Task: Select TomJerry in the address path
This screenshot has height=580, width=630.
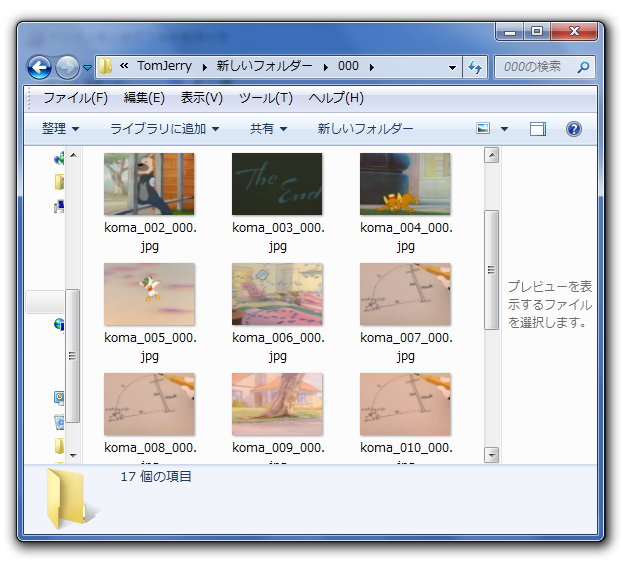Action: (x=164, y=66)
